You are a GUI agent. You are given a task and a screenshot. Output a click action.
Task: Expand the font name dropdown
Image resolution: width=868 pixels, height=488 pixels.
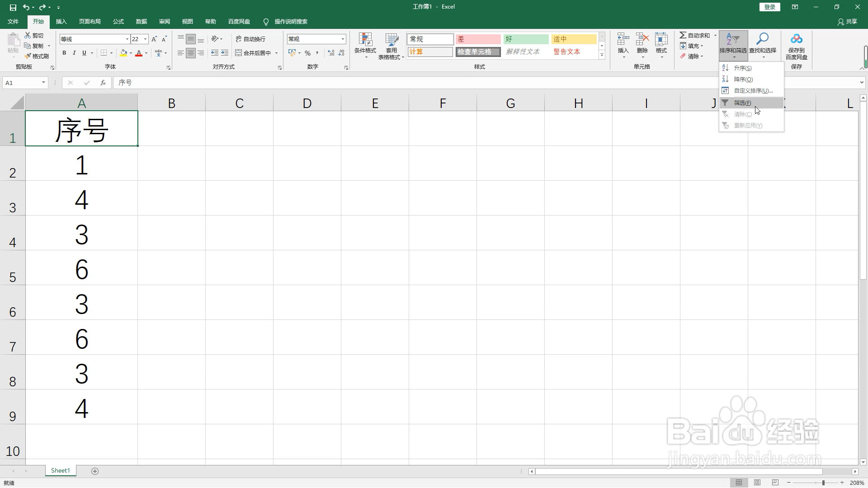click(127, 39)
